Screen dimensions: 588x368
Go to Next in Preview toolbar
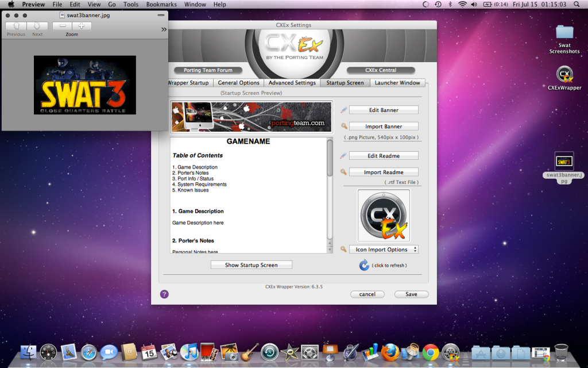(x=37, y=25)
